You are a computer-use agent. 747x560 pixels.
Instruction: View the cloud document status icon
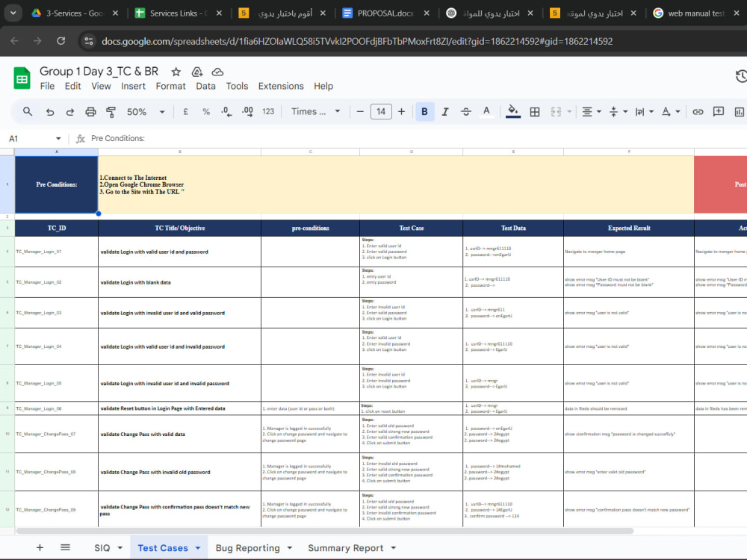pos(217,72)
